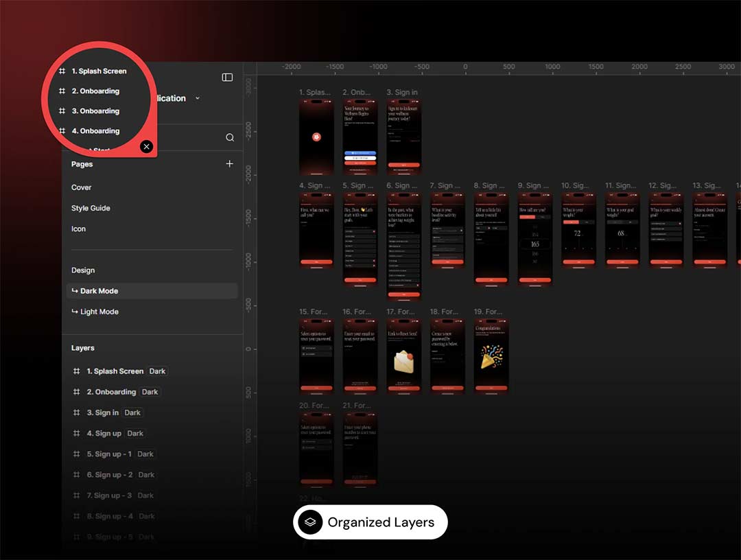The image size is (741, 560).
Task: Click the Organized Layers button
Action: pos(370,522)
